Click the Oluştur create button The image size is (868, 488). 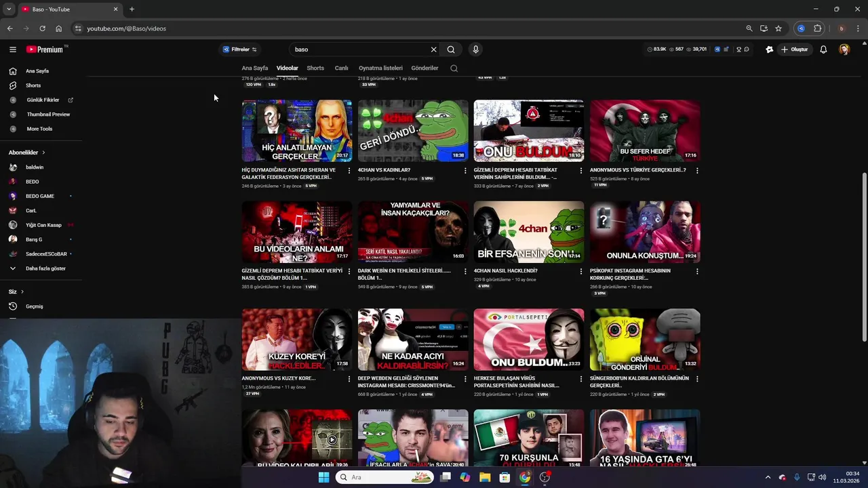(795, 49)
